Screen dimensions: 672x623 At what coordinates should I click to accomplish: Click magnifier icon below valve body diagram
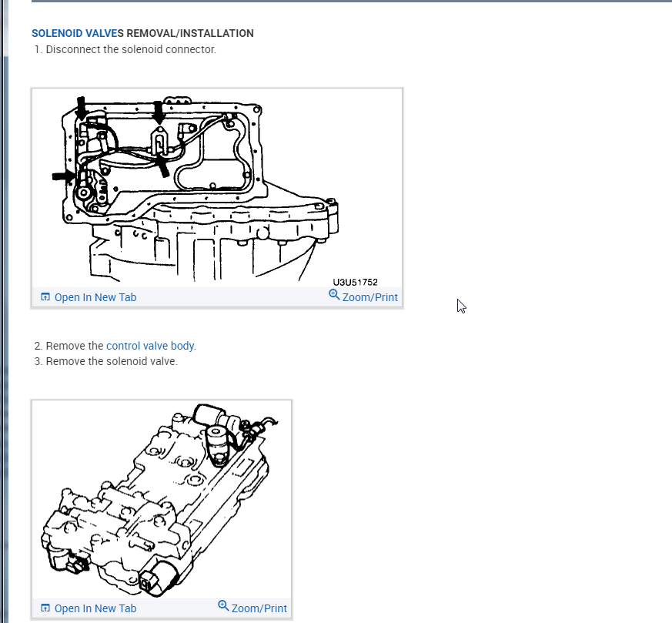pos(223,606)
